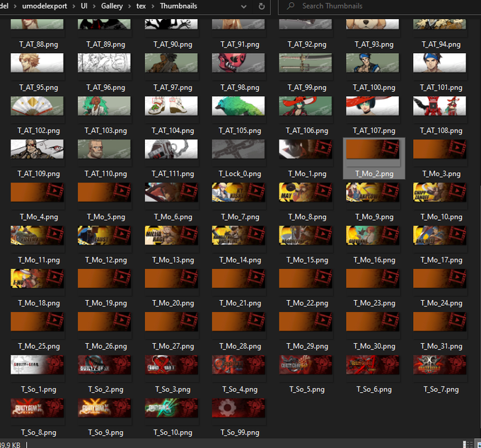Select T_So_4.png thumbnail
The height and width of the screenshot is (448, 481).
[238, 365]
